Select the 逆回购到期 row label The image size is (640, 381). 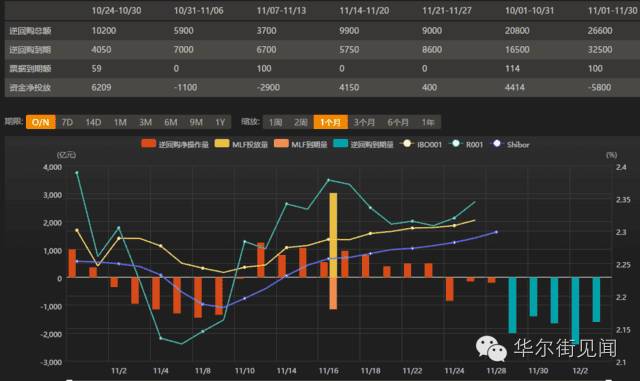(30, 50)
